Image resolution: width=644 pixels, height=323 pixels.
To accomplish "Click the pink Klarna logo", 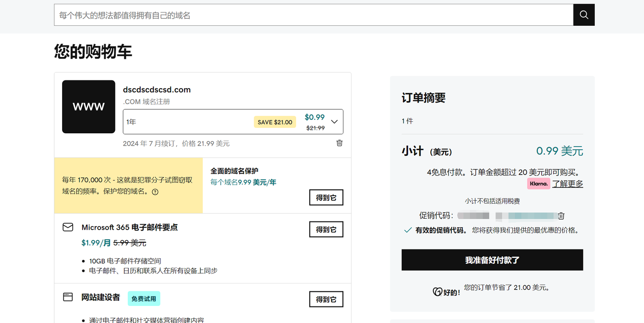I will (538, 183).
